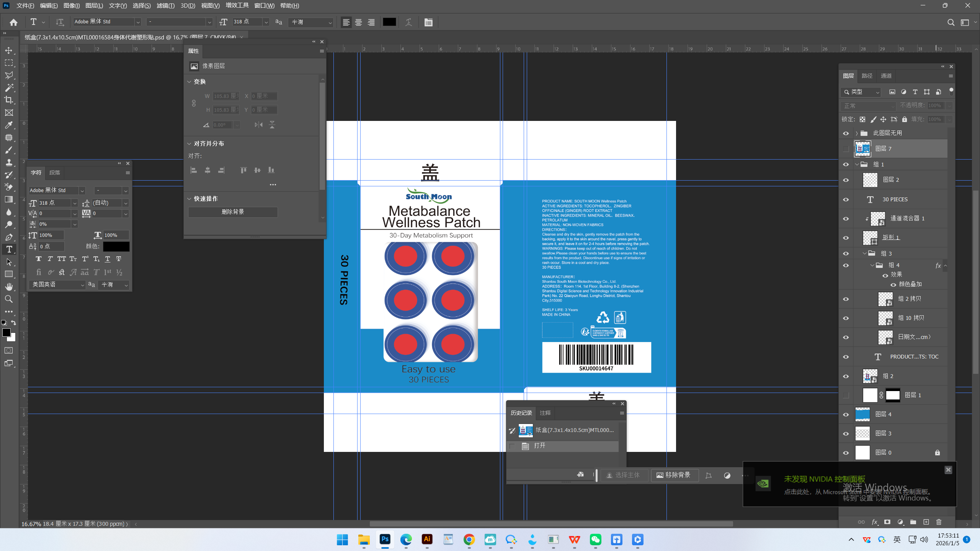This screenshot has width=980, height=551.
Task: Show the hidden 图层 1 layer
Action: [x=846, y=395]
